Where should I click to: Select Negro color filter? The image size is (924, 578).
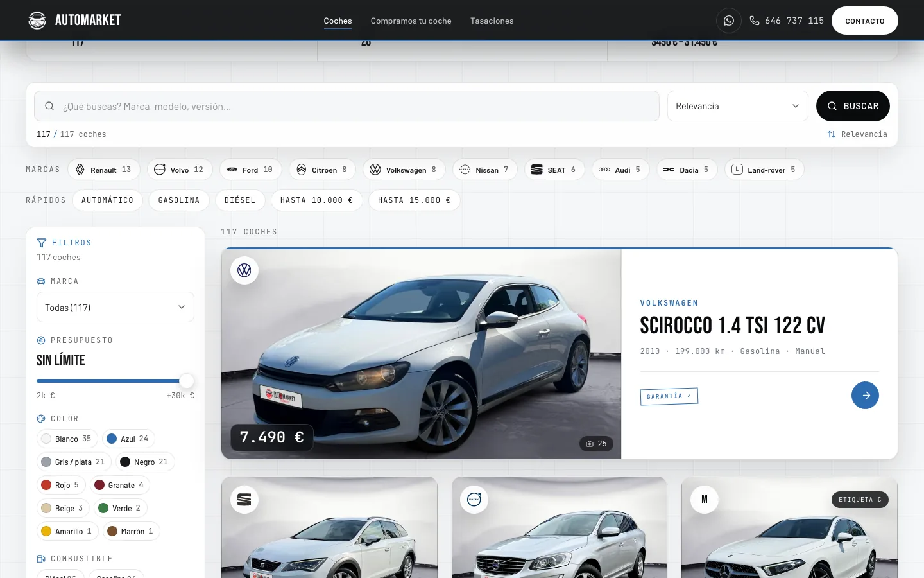tap(145, 462)
